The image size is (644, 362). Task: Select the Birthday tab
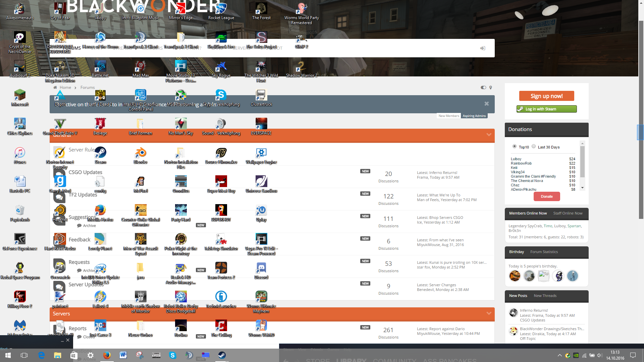[x=517, y=252]
